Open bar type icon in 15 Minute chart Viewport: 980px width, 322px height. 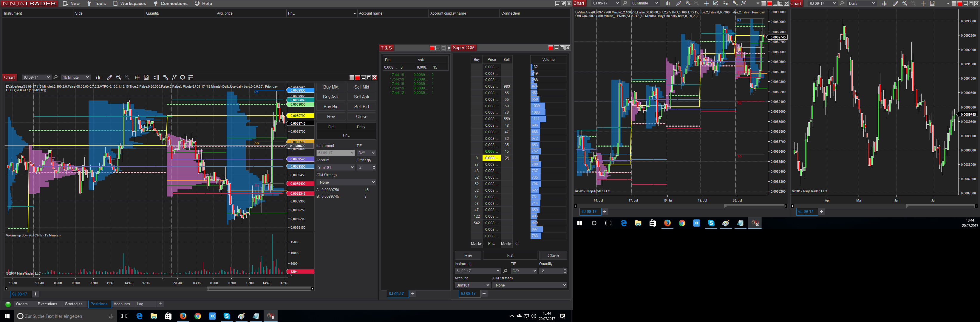98,78
